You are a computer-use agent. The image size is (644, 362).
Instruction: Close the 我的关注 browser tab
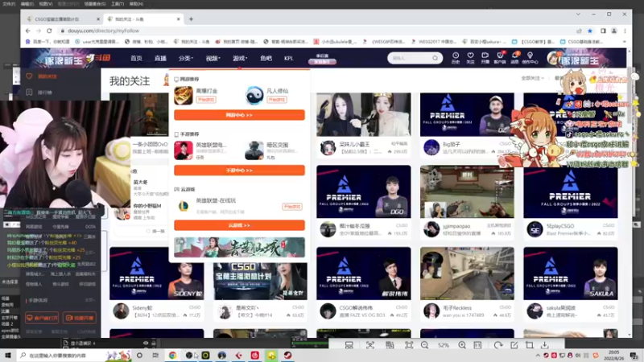[x=178, y=19]
